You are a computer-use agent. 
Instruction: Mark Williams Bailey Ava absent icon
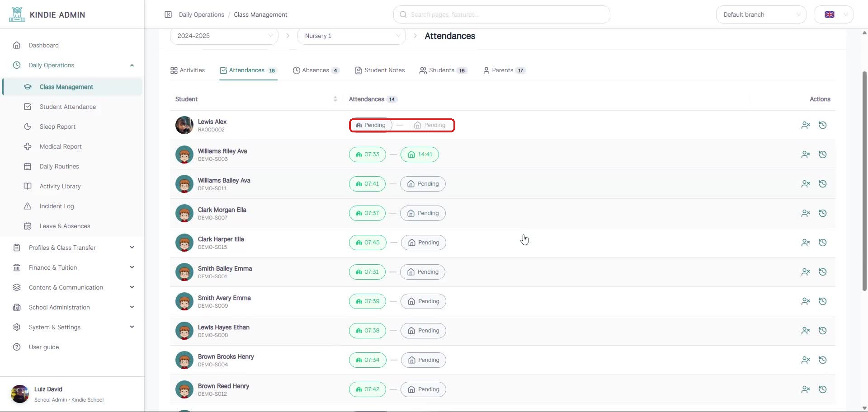pos(805,184)
